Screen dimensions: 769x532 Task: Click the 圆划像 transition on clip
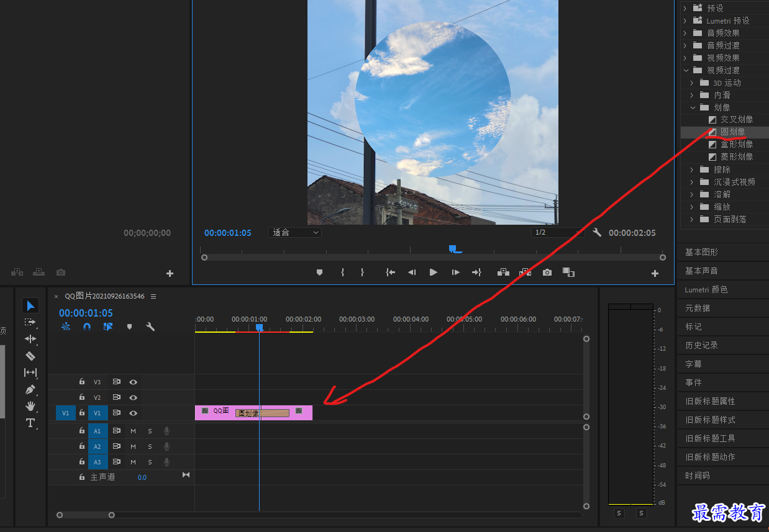point(262,413)
